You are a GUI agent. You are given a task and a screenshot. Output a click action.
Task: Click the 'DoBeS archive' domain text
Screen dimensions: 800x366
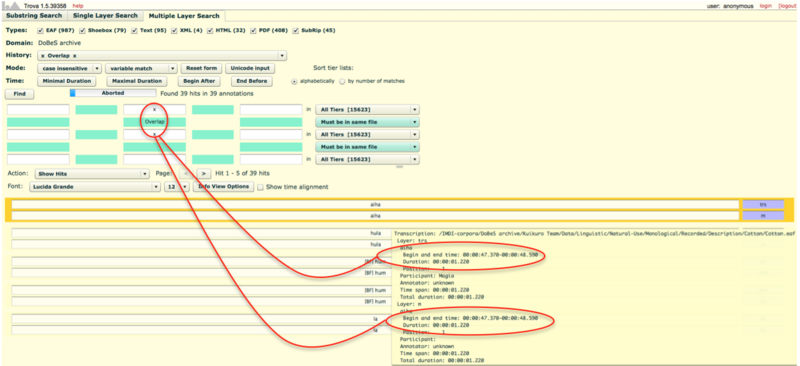tap(59, 43)
